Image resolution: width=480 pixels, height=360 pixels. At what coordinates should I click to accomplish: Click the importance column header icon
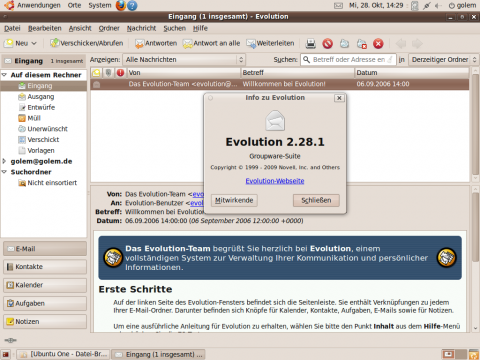[120, 73]
